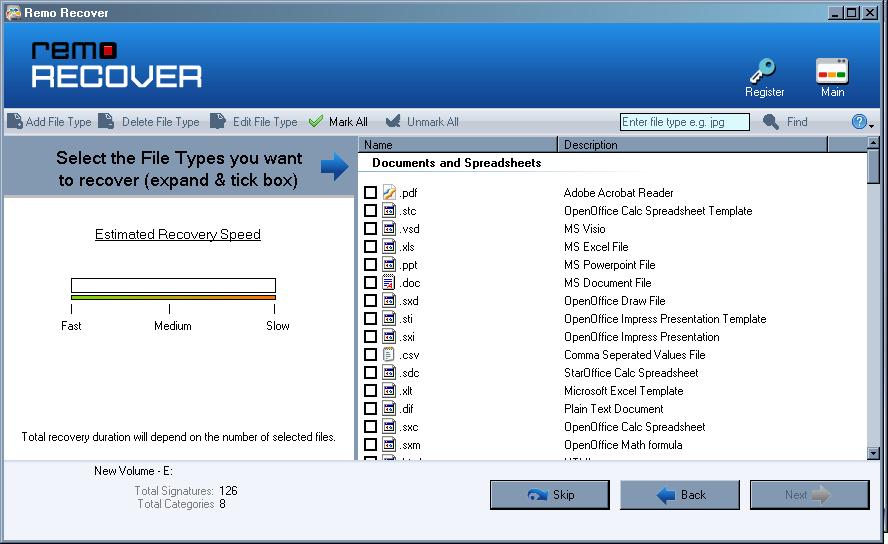Click the Documents and Spreadsheets category heading

coord(456,163)
